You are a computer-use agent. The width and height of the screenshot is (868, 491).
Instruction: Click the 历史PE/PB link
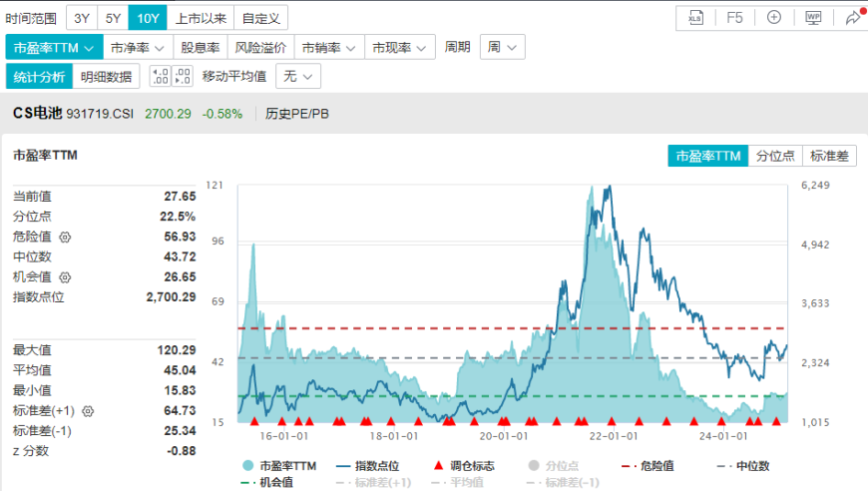click(297, 114)
